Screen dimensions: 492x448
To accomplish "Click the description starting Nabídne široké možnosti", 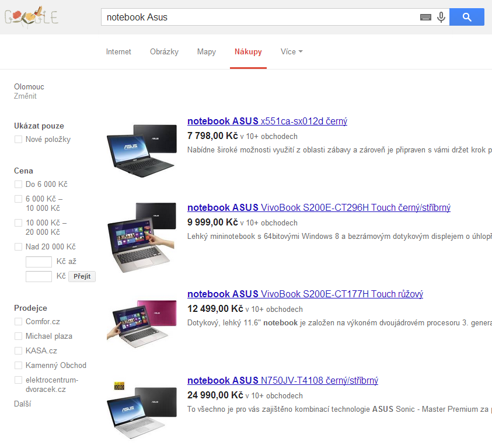I will 340,150.
